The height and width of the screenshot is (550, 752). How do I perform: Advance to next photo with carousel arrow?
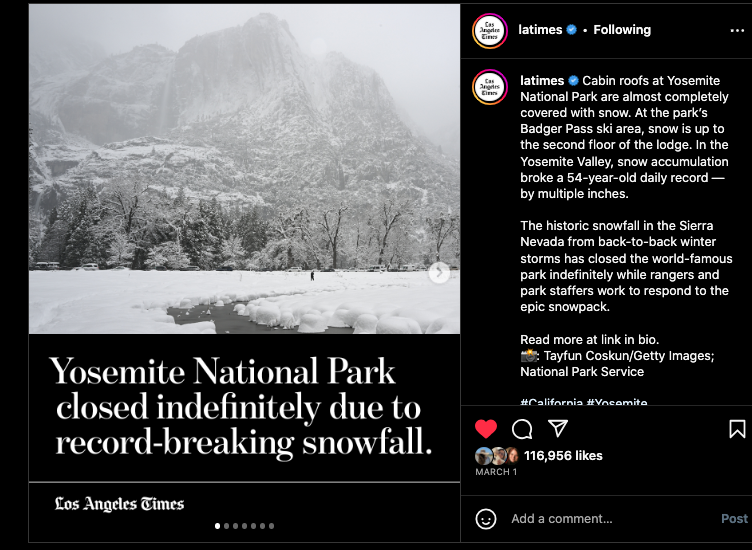tap(439, 273)
